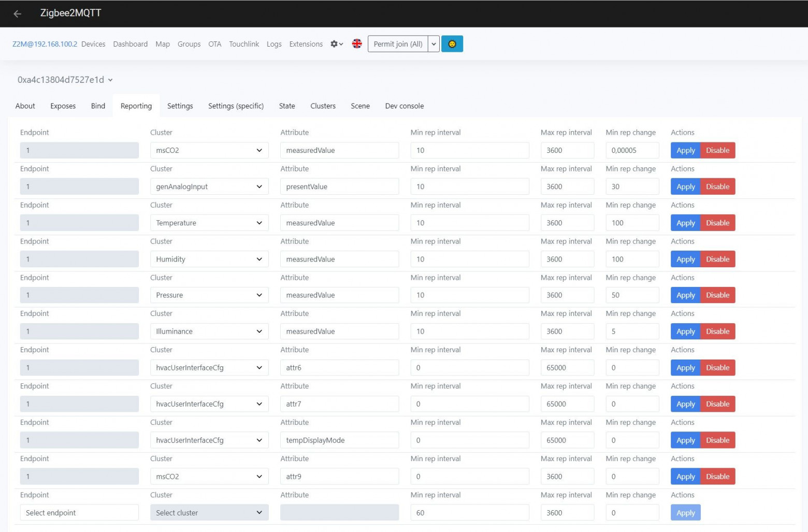
Task: Edit max rep interval in Pressure row
Action: (567, 295)
